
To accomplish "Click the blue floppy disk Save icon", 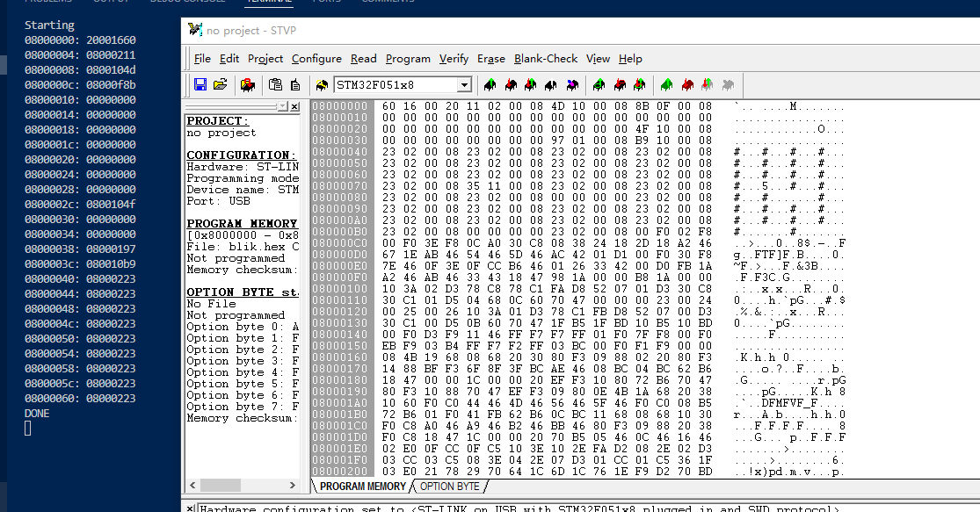I will 200,85.
